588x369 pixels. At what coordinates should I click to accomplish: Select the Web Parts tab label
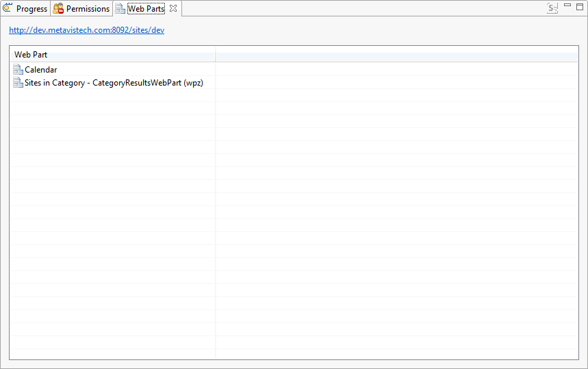click(146, 9)
